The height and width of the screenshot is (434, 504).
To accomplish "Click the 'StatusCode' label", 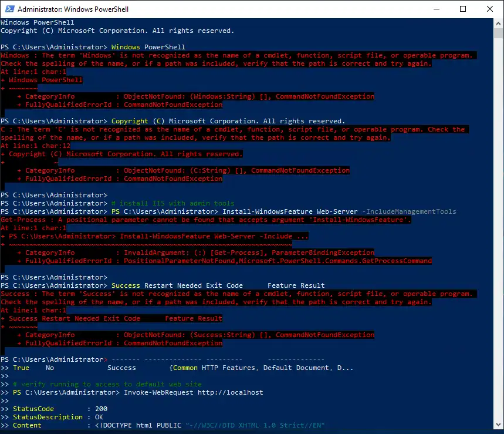I will [33, 409].
